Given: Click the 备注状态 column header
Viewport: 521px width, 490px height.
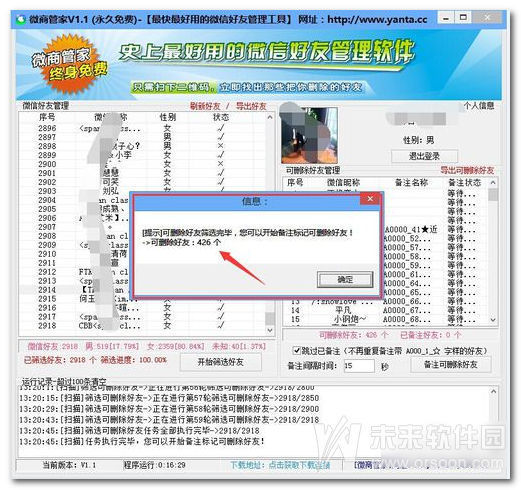Looking at the screenshot, I should point(464,183).
